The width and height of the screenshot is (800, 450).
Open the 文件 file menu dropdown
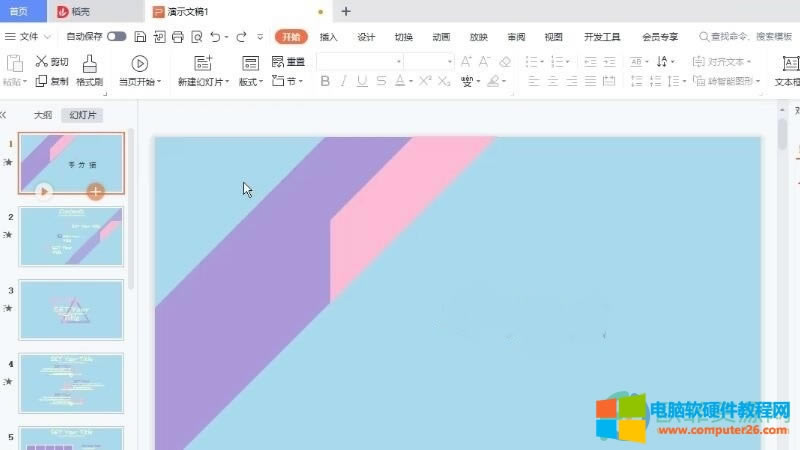30,36
